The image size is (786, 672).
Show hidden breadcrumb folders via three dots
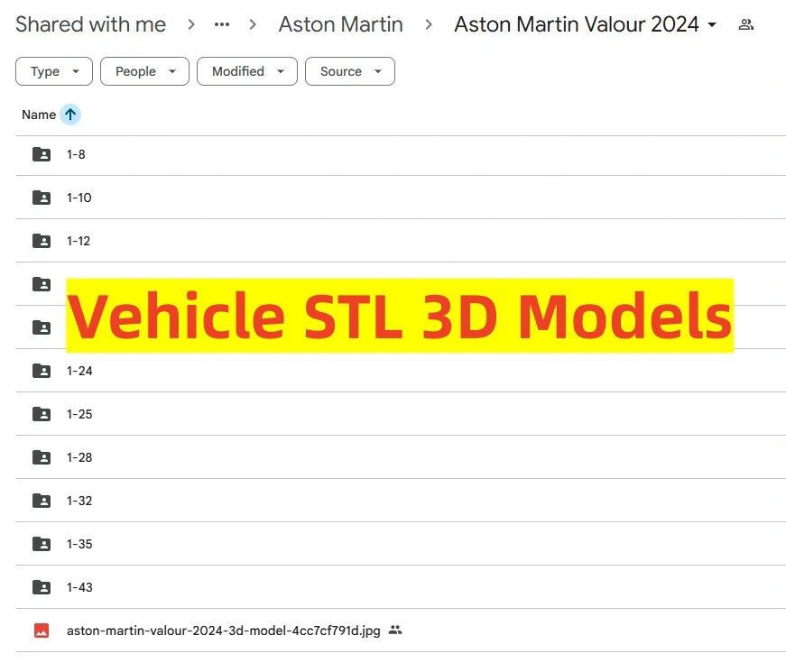click(222, 24)
